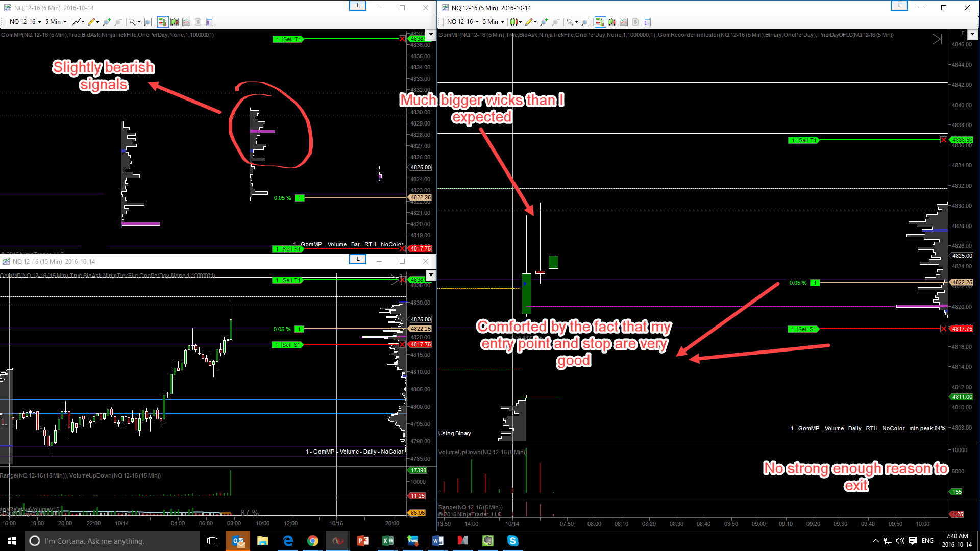Toggle link button L in top-left chart window
Viewport: 980px width, 551px height.
point(358,6)
